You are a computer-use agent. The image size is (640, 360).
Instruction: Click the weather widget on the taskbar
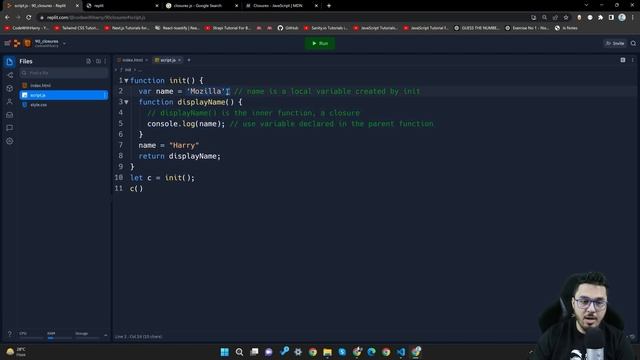(16, 352)
